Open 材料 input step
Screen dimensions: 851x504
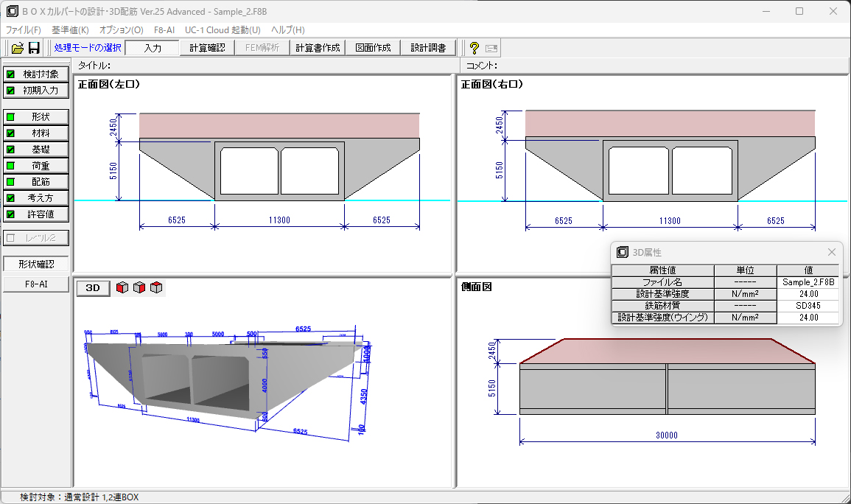tap(36, 133)
